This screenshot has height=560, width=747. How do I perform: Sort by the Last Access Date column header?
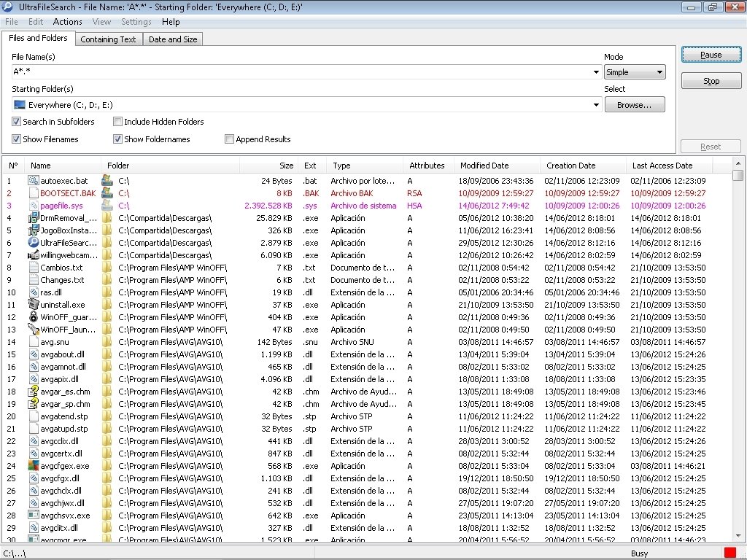coord(669,166)
